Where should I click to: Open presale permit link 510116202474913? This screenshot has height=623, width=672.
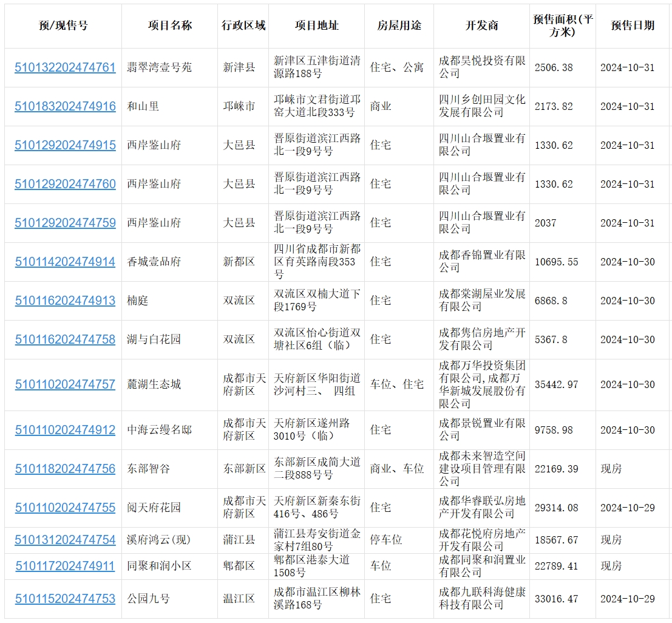pyautogui.click(x=65, y=301)
